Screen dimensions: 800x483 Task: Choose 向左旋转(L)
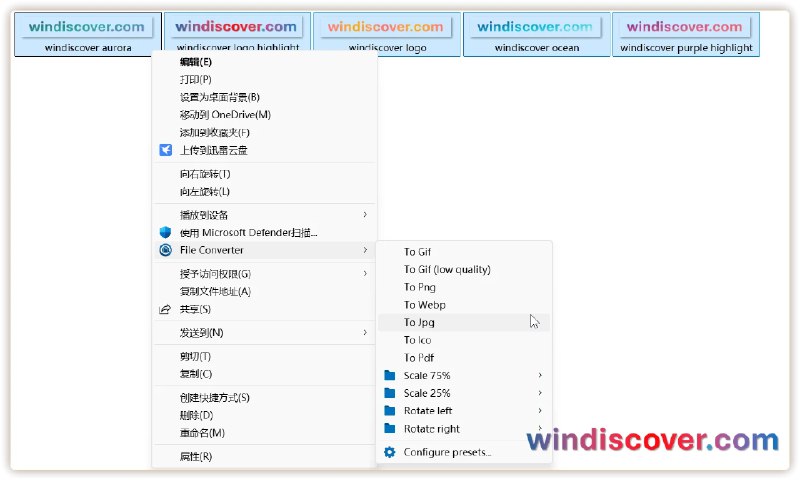[x=264, y=192]
